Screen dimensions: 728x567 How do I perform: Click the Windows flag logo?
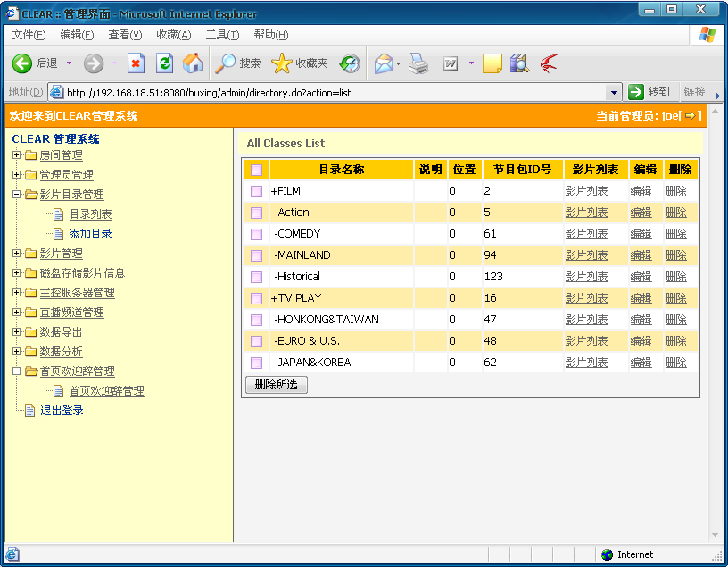(707, 35)
